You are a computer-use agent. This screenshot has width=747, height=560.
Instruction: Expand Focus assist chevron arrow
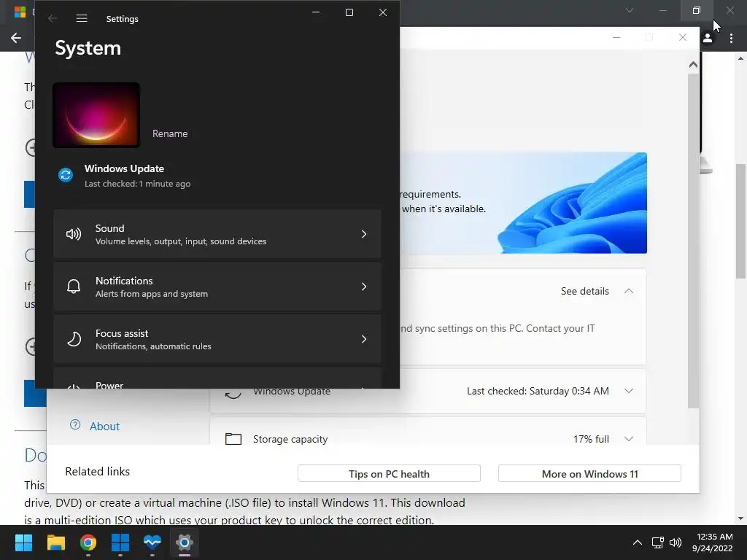[364, 339]
